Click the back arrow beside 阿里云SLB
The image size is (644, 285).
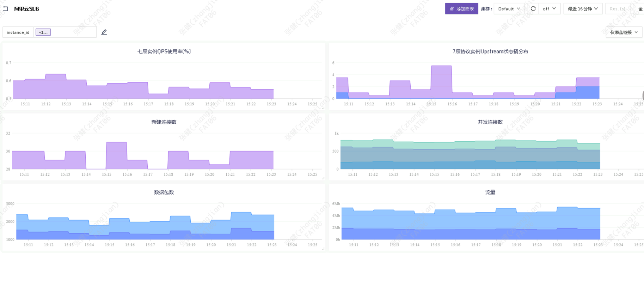click(5, 9)
